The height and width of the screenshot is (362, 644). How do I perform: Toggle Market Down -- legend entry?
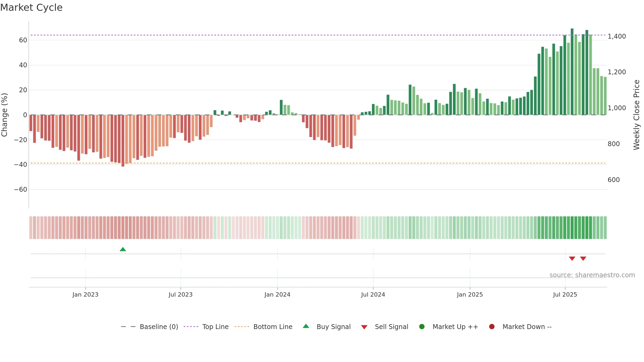coord(520,327)
